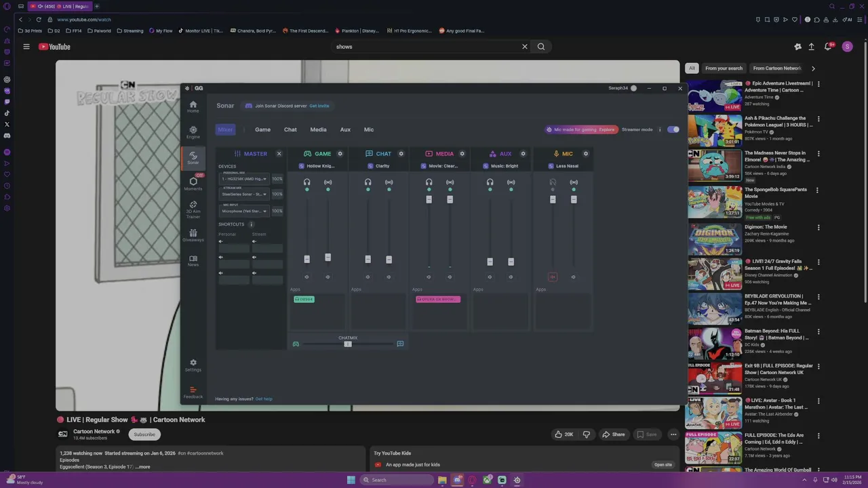This screenshot has height=488, width=868.
Task: Open GAME channel settings gear
Action: [x=340, y=154]
